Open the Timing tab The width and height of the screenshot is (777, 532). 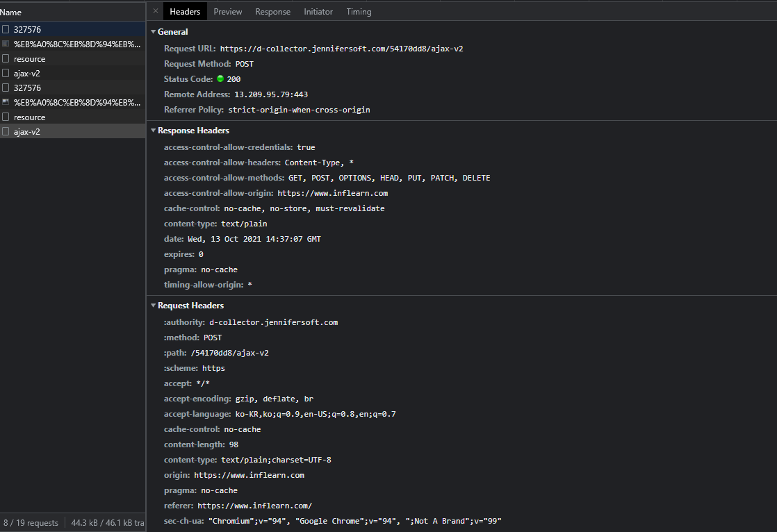click(359, 12)
